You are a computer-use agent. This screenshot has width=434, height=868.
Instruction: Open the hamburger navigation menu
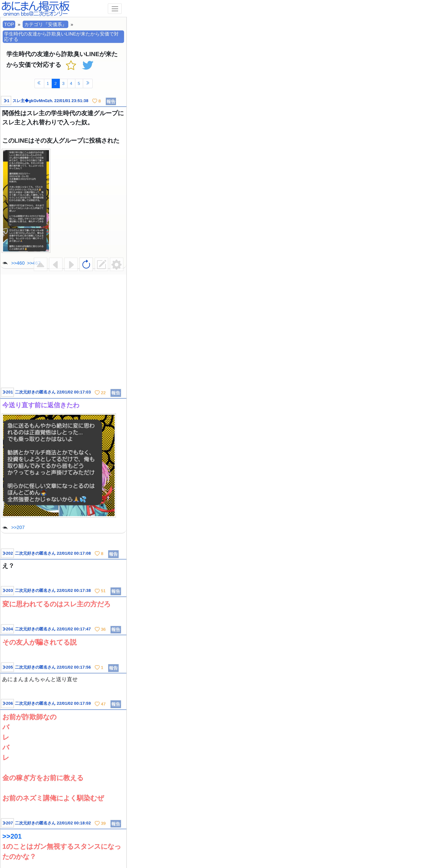[115, 9]
